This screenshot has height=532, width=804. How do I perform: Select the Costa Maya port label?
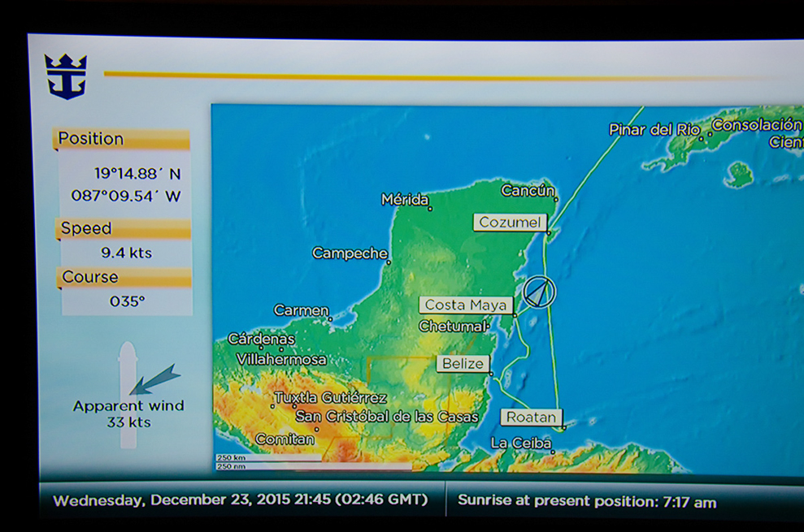(466, 305)
